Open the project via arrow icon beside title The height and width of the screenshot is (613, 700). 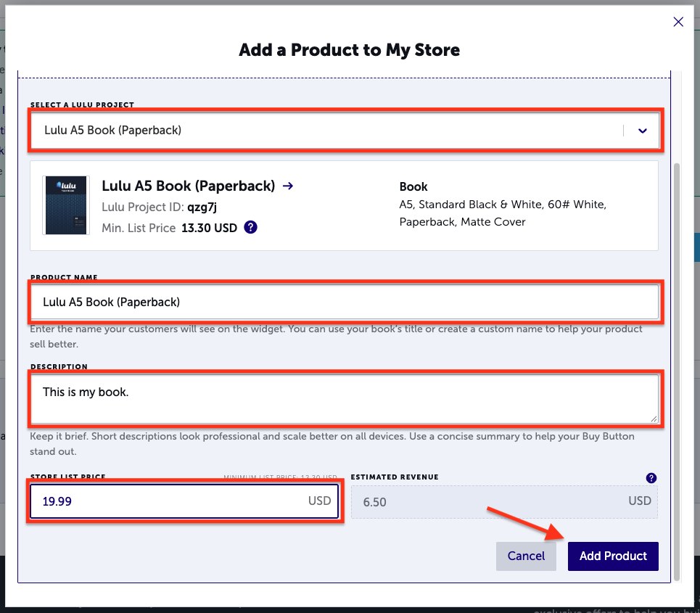click(x=288, y=186)
